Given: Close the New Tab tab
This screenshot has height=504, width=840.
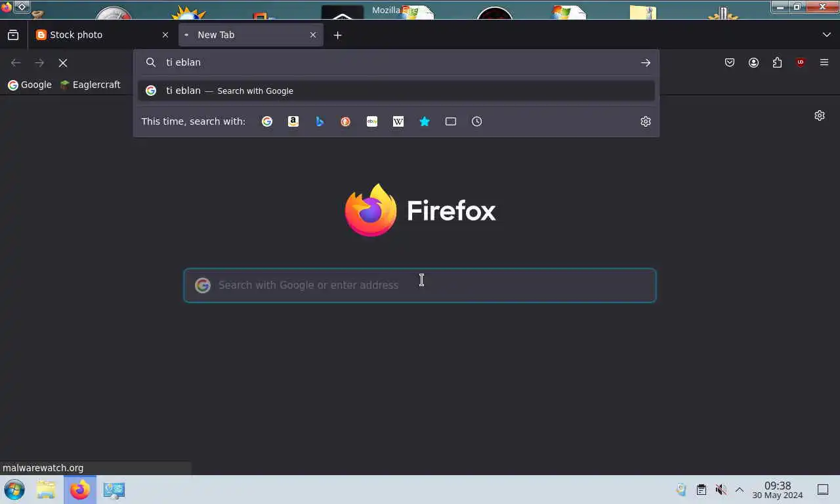Looking at the screenshot, I should [x=313, y=35].
